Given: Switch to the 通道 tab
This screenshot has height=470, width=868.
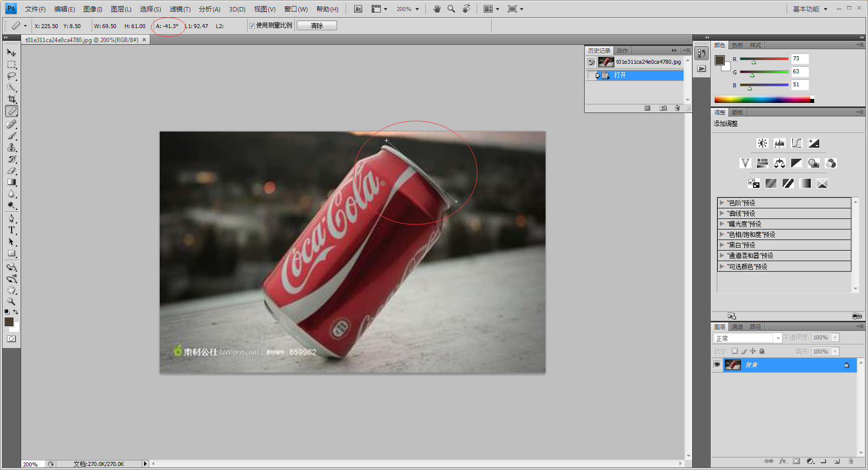Looking at the screenshot, I should click(x=737, y=327).
